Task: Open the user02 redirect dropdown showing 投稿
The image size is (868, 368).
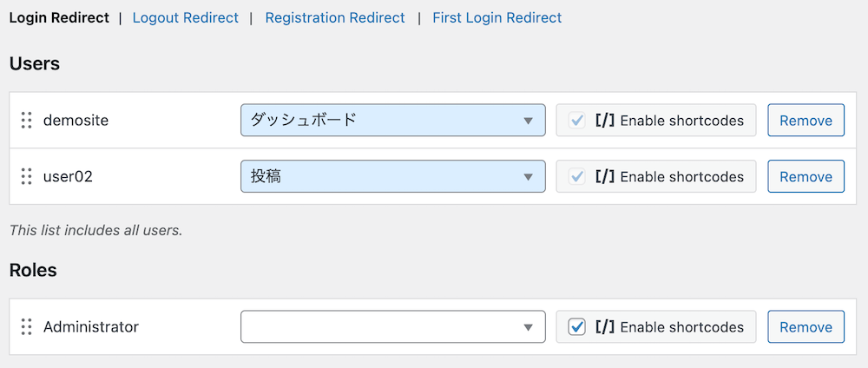Action: click(392, 177)
